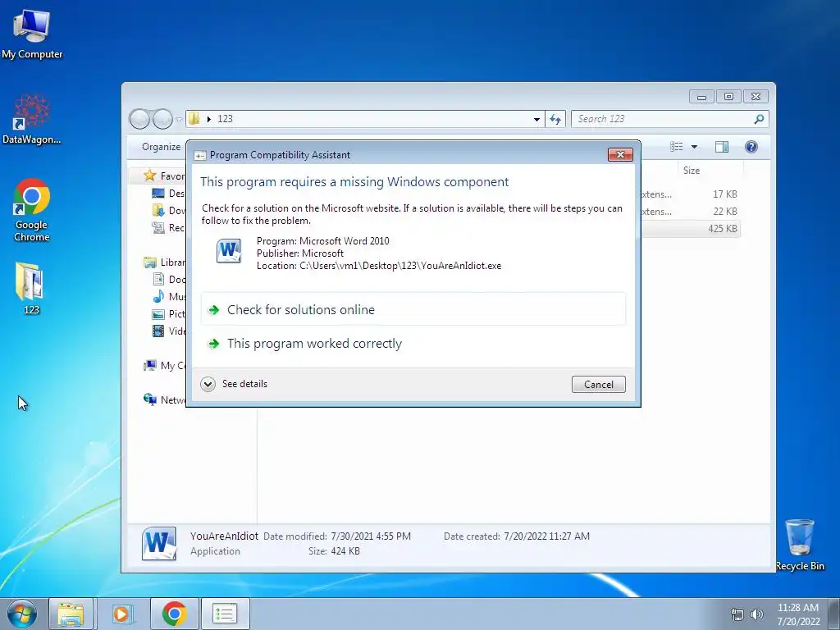
Task: Open Downloads in navigation pane
Action: 169,211
